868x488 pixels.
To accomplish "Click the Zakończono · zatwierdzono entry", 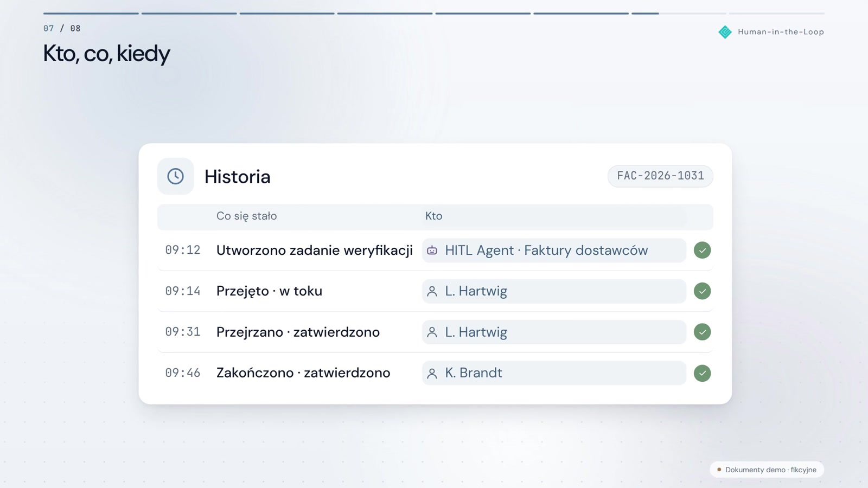I will 303,373.
